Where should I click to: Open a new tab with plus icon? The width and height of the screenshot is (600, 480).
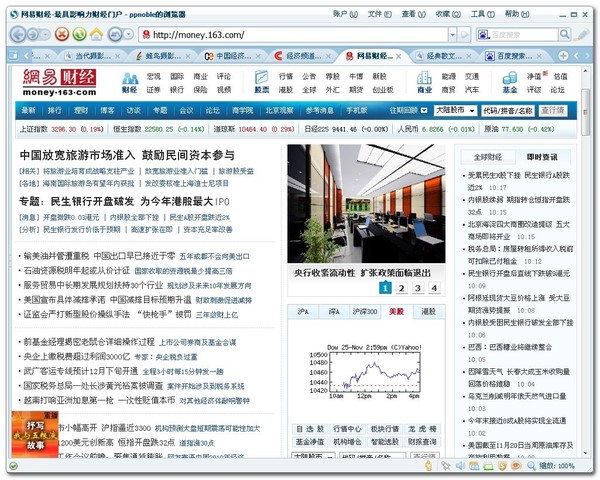563,56
